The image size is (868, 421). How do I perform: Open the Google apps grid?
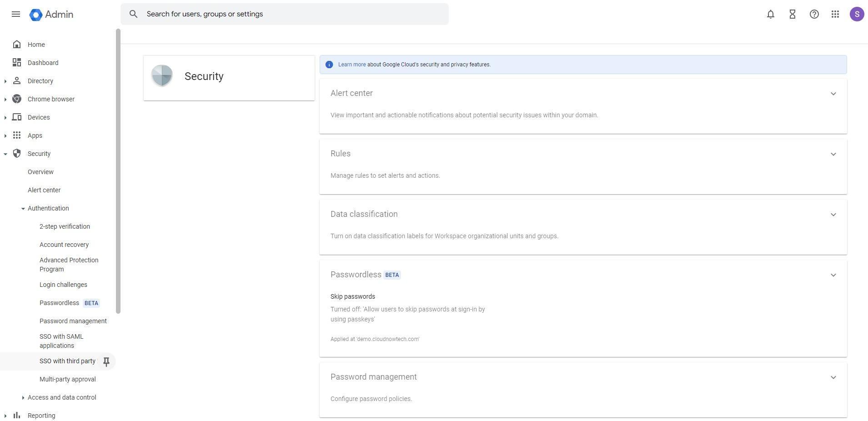coord(835,14)
